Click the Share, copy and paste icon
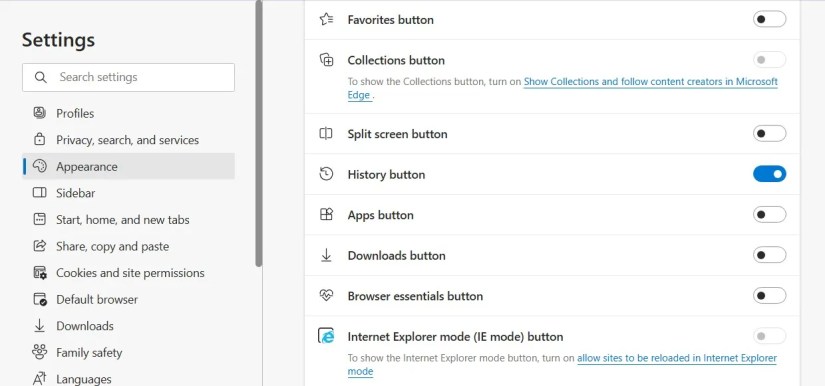825x386 pixels. coord(39,246)
